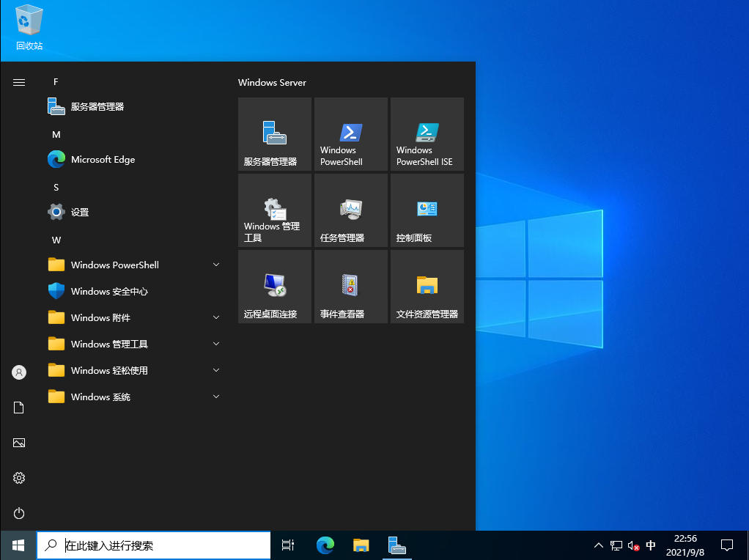This screenshot has width=749, height=560.
Task: Click the user account icon in sidebar
Action: tap(18, 372)
